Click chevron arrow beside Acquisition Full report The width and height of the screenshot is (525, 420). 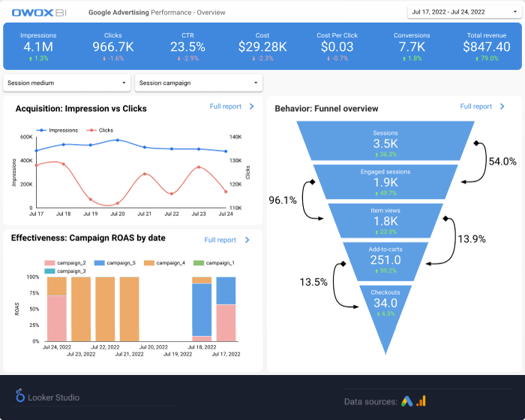pos(252,106)
